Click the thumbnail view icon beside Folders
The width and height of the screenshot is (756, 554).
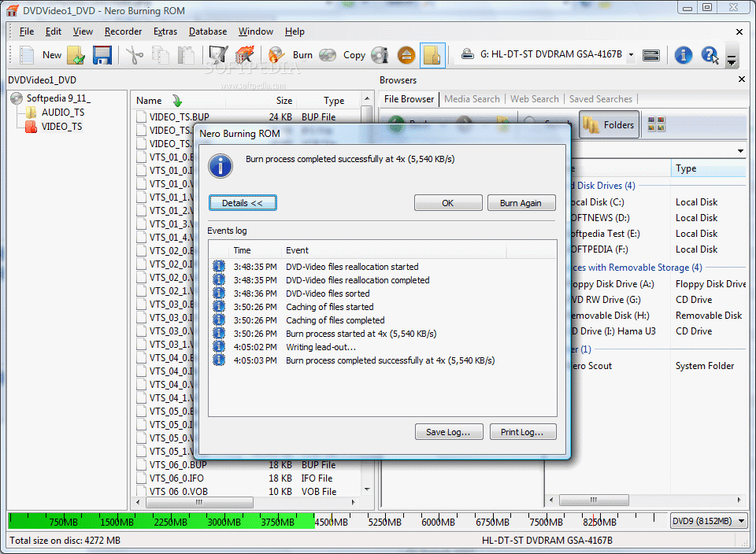(656, 124)
